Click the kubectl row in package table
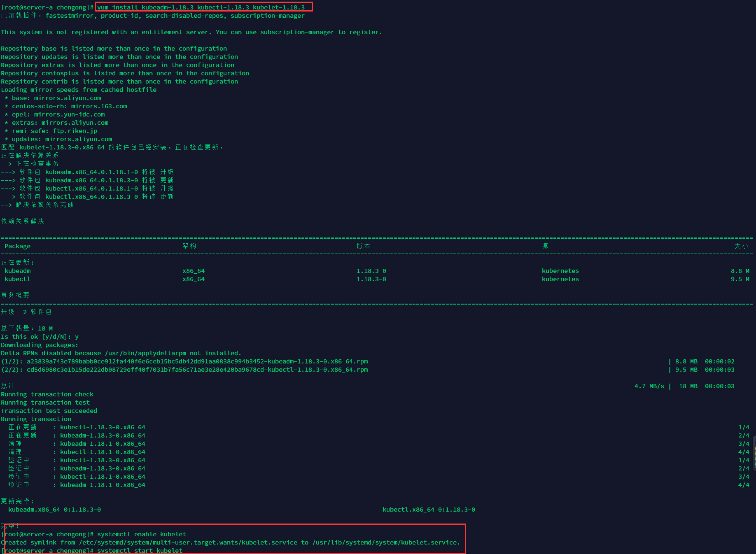Viewport: 756px width, 554px height. 17,279
